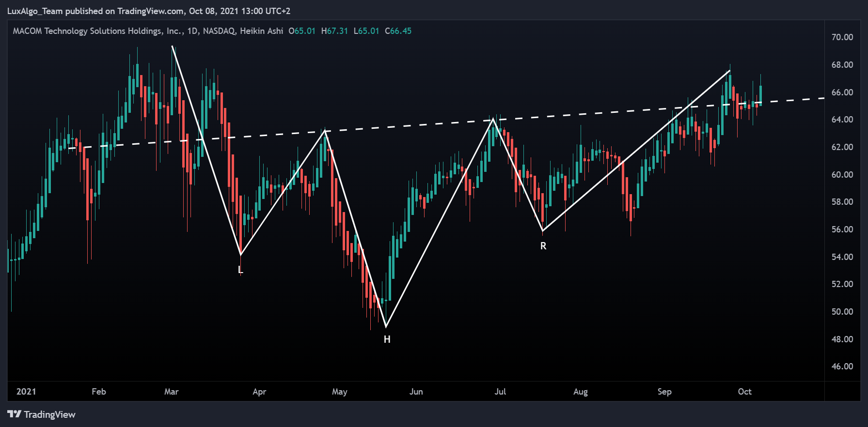Click the 66.00 price axis label
This screenshot has width=868, height=427.
tap(842, 92)
